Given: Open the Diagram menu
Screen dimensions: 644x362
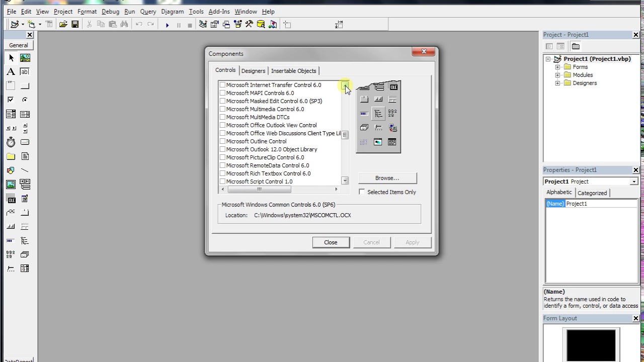Looking at the screenshot, I should [x=173, y=11].
